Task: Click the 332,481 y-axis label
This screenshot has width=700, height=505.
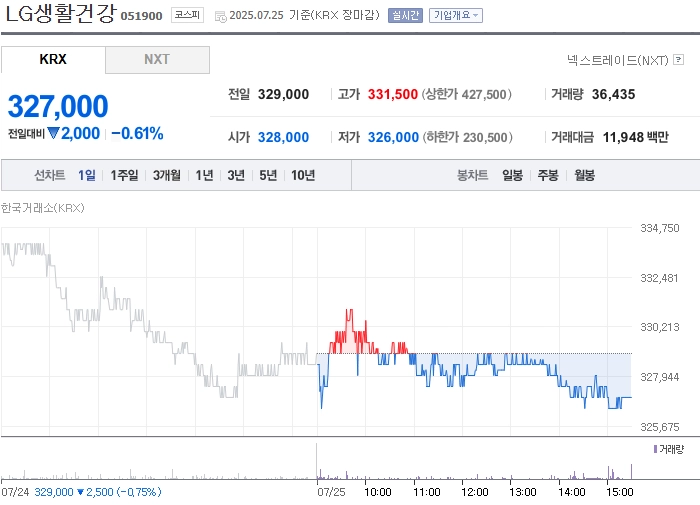Action: click(x=659, y=278)
